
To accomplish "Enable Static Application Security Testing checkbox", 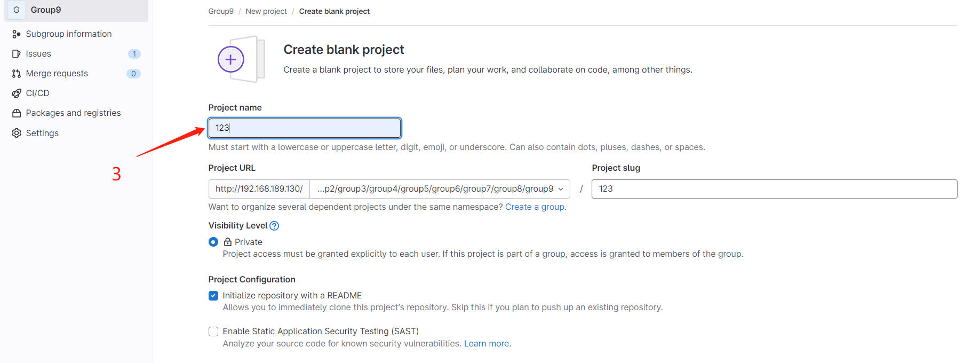I will (213, 332).
